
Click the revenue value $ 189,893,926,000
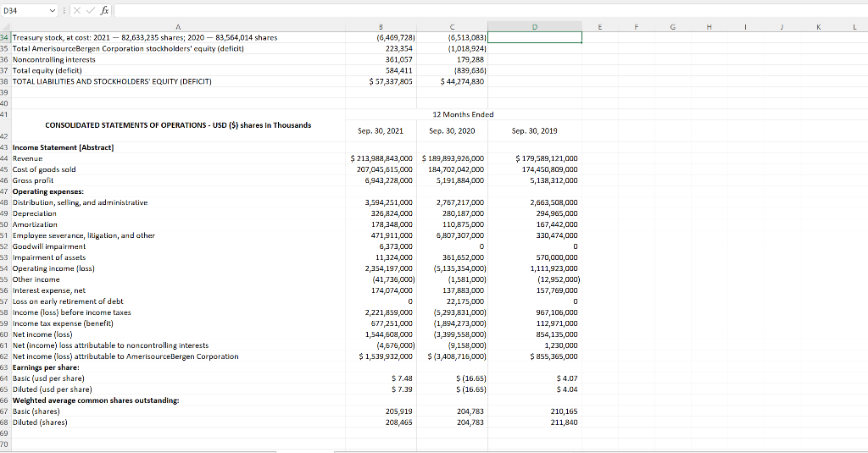pos(453,158)
